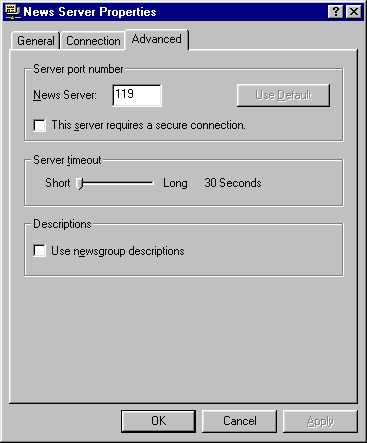This screenshot has width=367, height=443.
Task: Click the question mark help button
Action: click(x=336, y=12)
